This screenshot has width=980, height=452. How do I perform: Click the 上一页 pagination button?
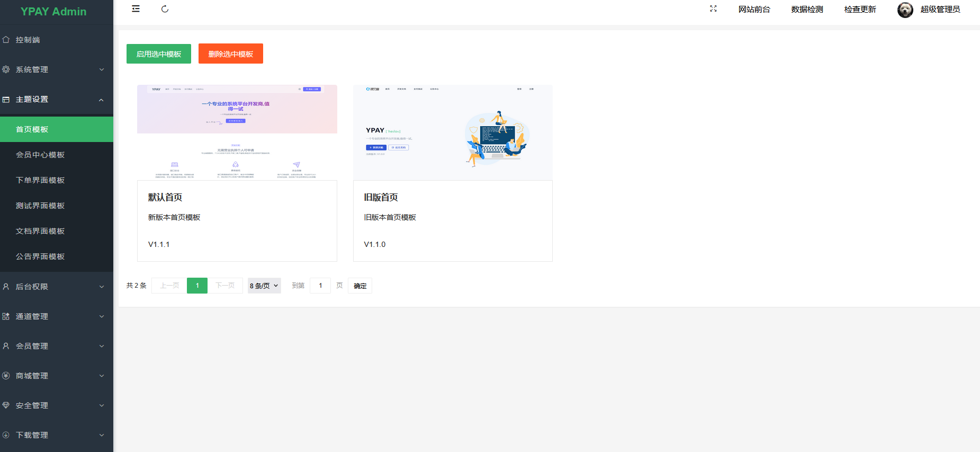[x=169, y=286]
